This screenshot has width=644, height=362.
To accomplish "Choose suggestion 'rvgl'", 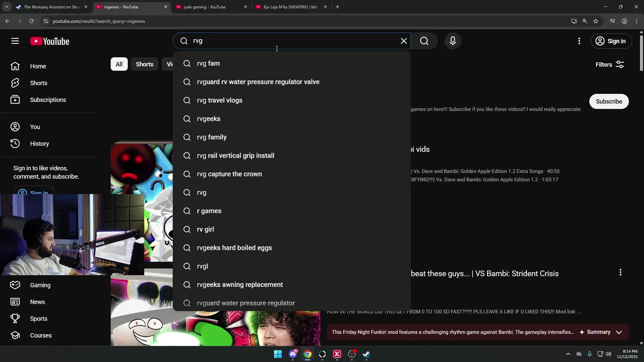I will (x=292, y=266).
